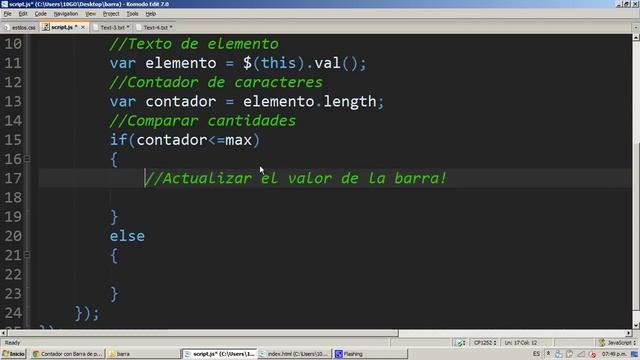Select script.js taskbar button
Viewport: 640px width, 360px height.
pos(220,354)
